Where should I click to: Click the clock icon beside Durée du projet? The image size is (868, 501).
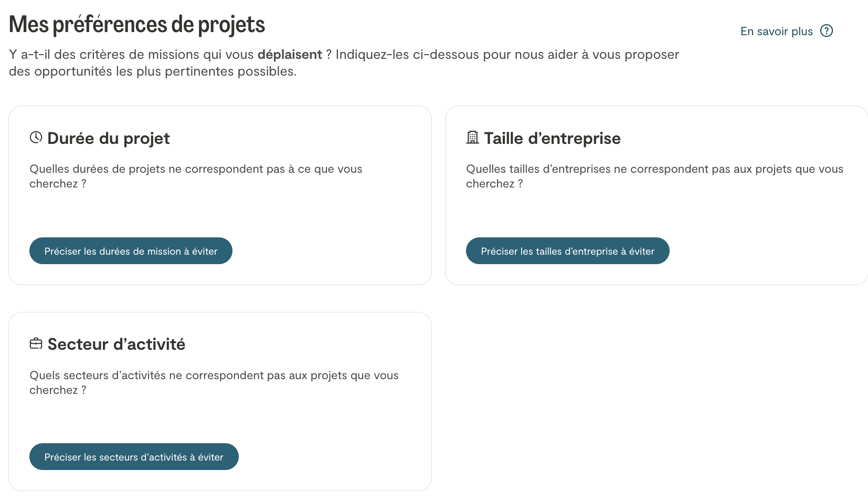click(x=36, y=138)
